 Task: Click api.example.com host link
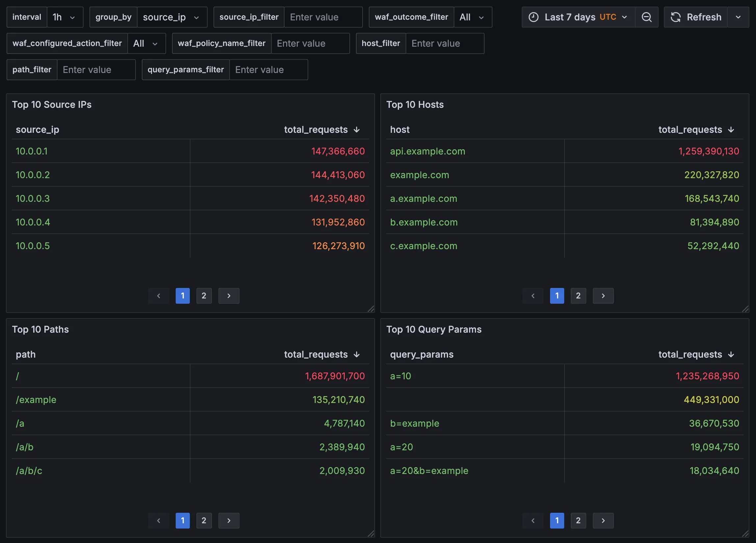[428, 151]
